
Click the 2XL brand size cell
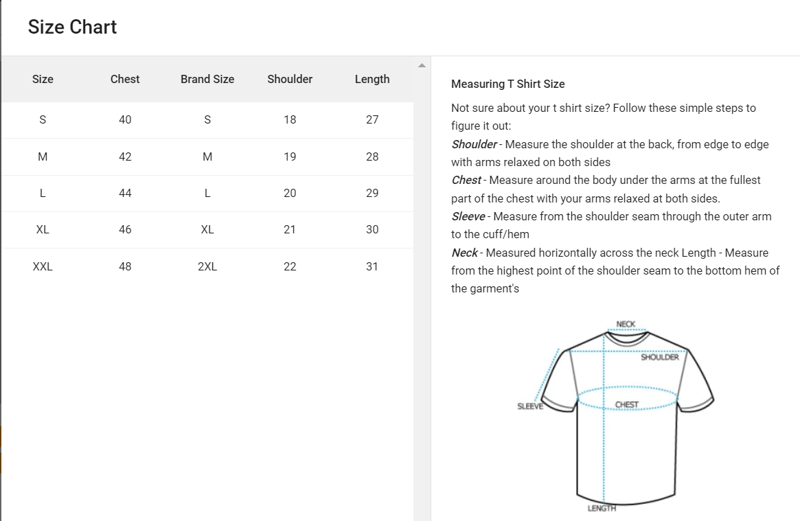pos(207,266)
